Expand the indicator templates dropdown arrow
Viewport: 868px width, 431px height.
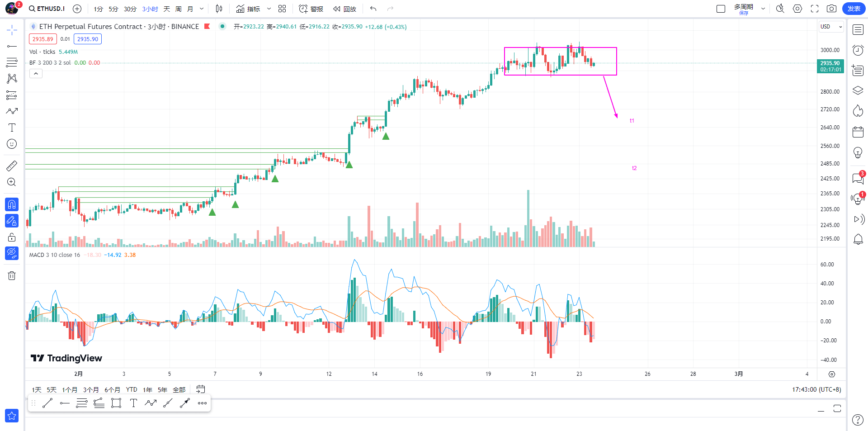[269, 9]
